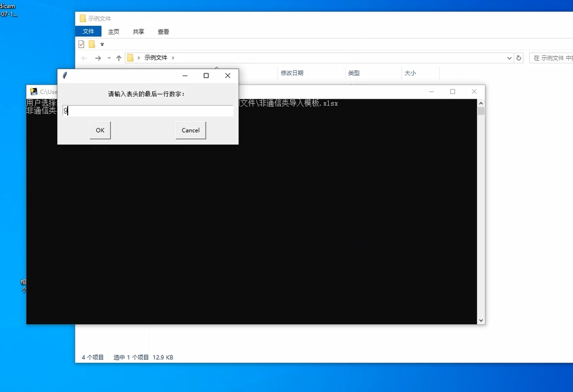Click the console scrollbar thumb
573x392 pixels.
[x=481, y=111]
